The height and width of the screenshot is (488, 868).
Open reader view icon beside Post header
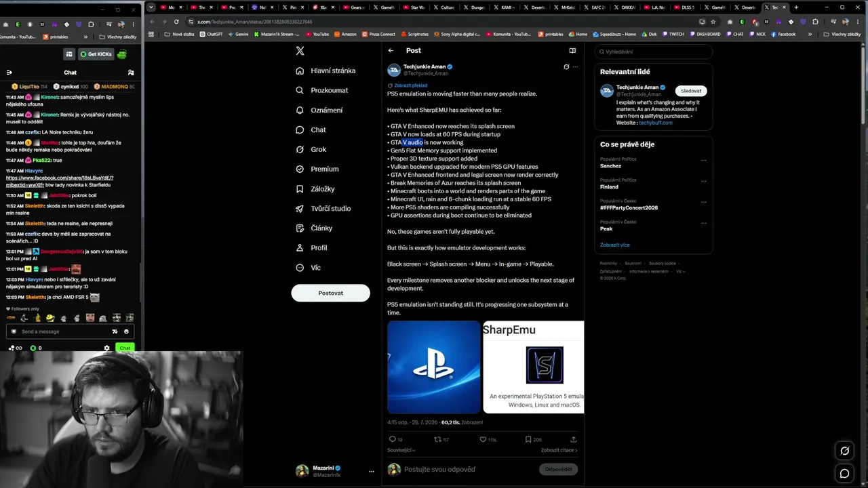click(x=572, y=50)
